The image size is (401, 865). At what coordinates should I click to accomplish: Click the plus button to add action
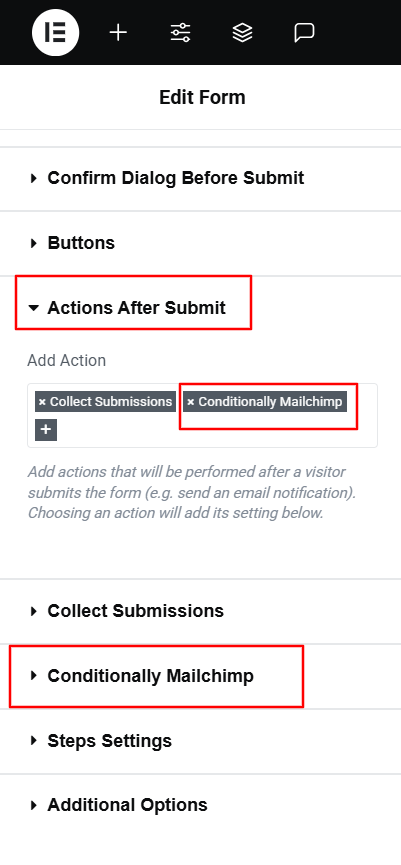46,430
